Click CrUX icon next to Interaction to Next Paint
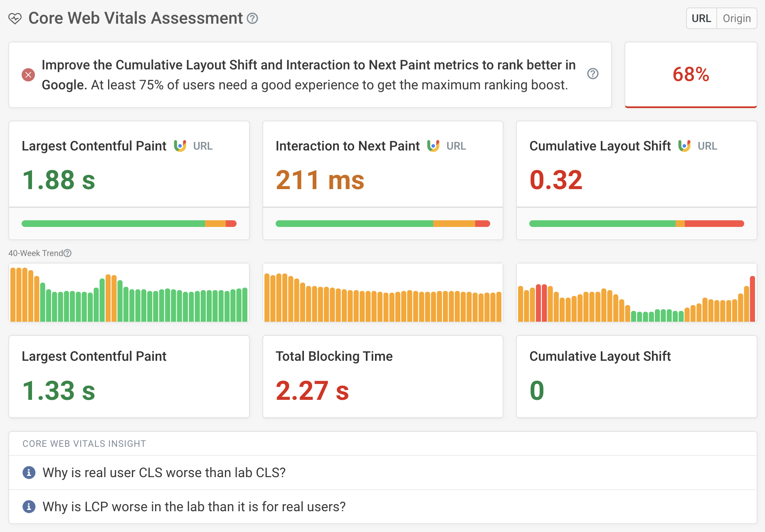 (433, 146)
